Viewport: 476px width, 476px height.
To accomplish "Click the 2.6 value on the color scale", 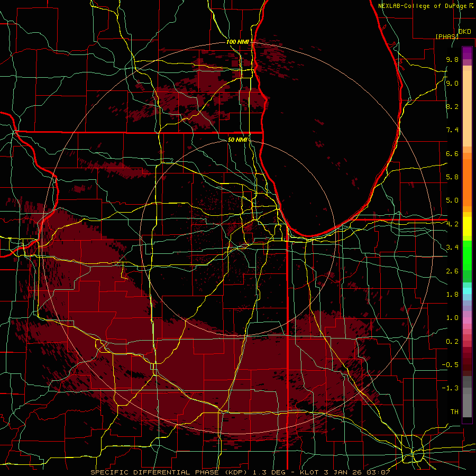I will (x=452, y=271).
